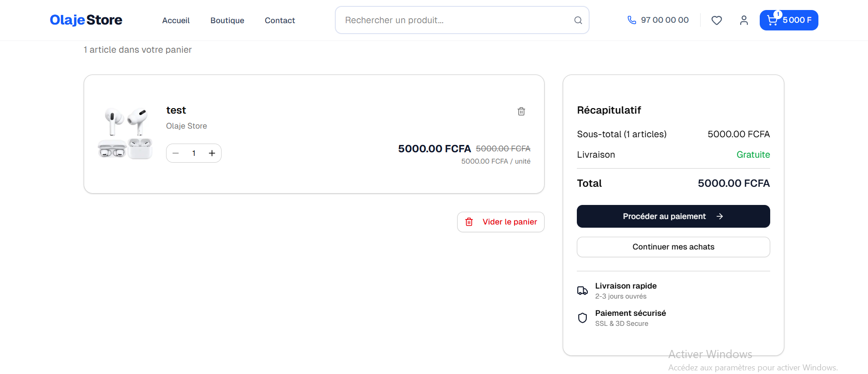Open the AirPods product thumbnail
Screen dimensions: 868x374
click(125, 134)
